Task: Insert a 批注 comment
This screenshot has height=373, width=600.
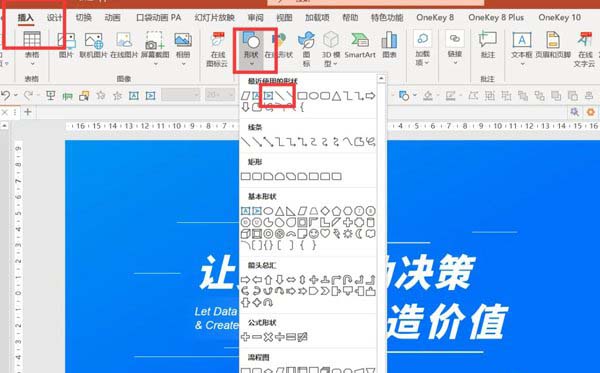Action: pos(488,45)
